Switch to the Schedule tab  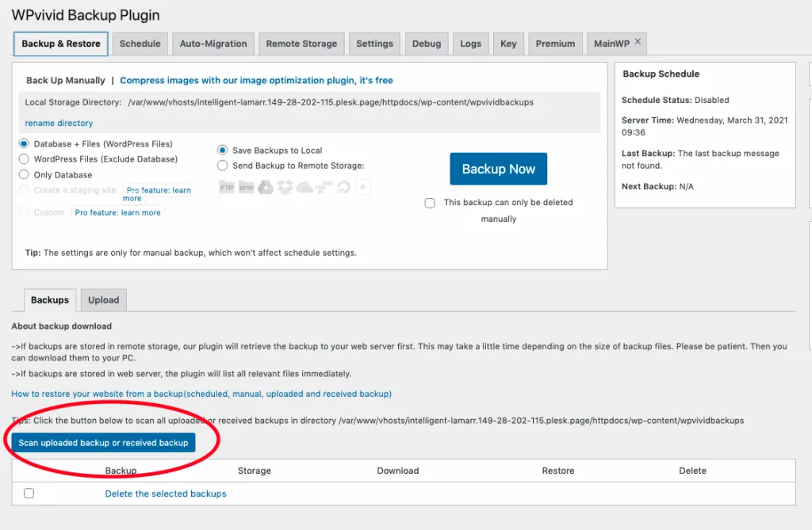pyautogui.click(x=140, y=44)
